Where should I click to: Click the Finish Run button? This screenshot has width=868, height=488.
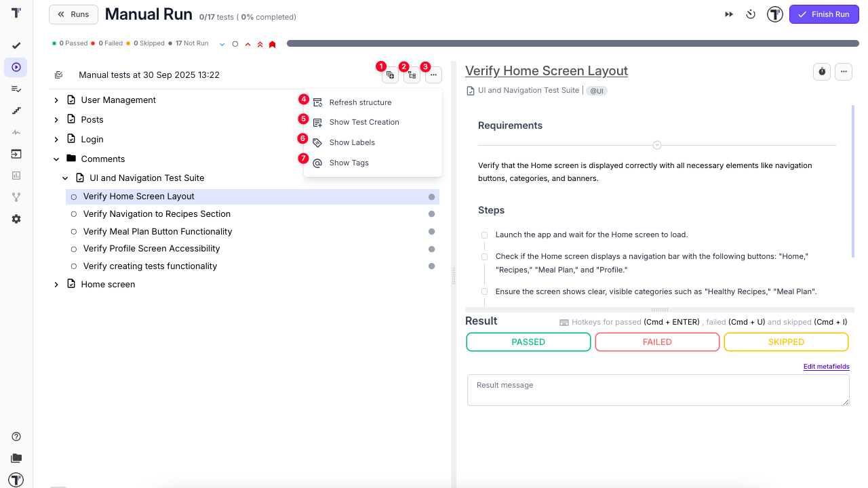click(x=824, y=14)
